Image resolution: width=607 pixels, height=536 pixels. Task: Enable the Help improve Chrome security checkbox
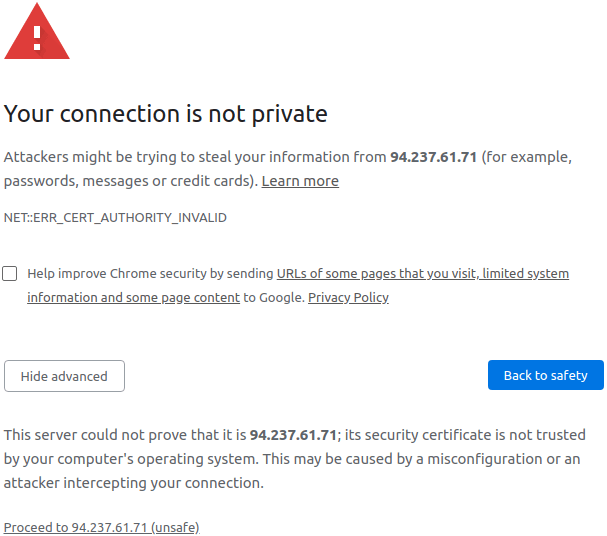(10, 273)
